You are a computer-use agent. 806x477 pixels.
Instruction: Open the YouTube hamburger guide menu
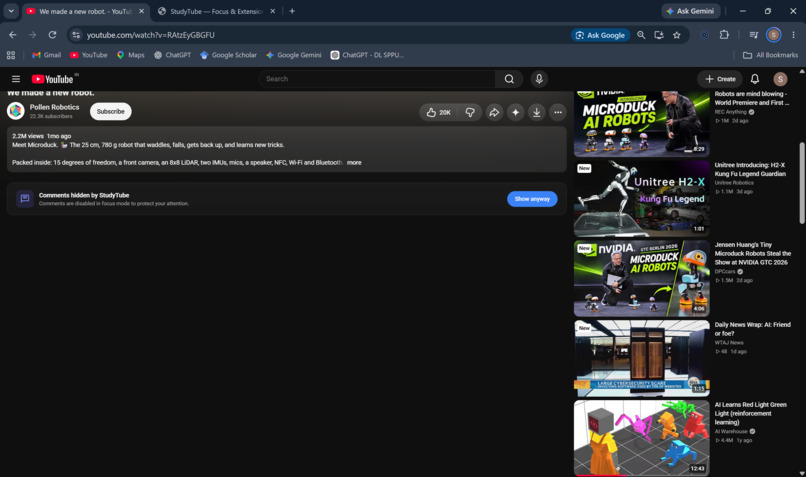pyautogui.click(x=16, y=79)
